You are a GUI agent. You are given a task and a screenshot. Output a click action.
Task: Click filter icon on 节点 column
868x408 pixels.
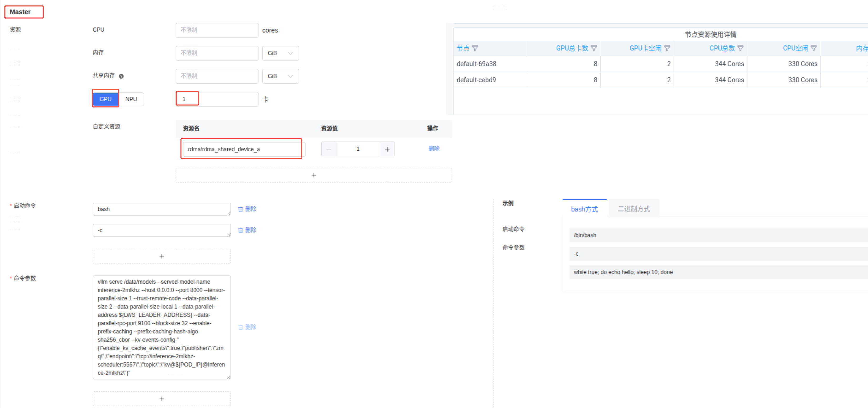(x=475, y=48)
